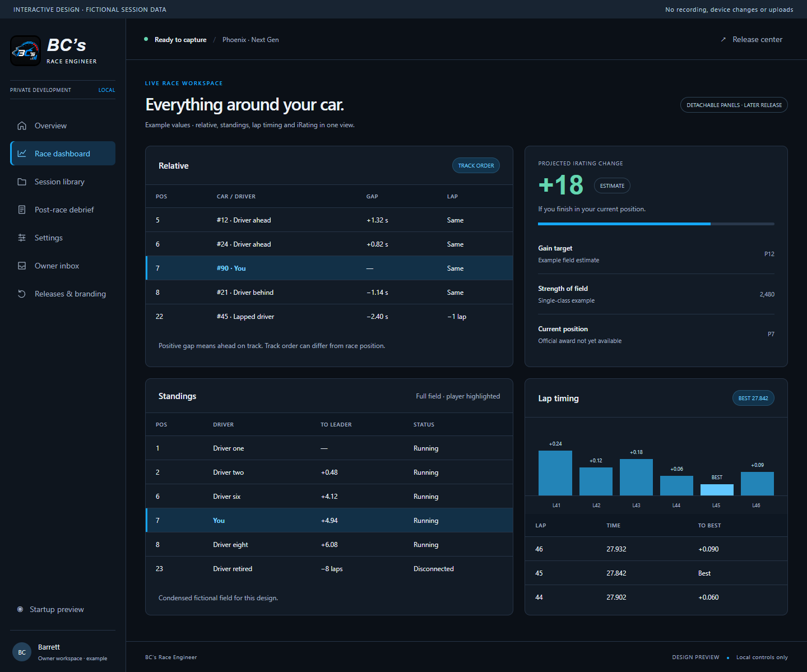This screenshot has height=672, width=807.
Task: Click the Settings sliders icon
Action: 22,238
